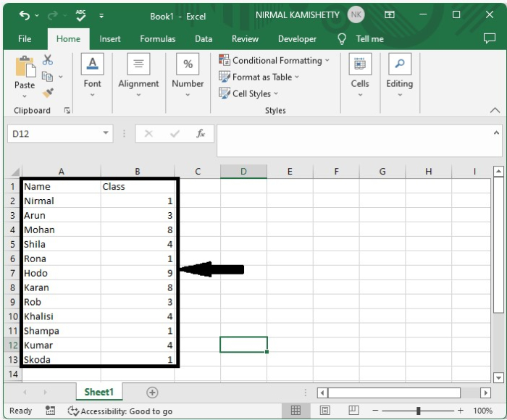
Task: Switch to the Review tab
Action: (x=245, y=39)
